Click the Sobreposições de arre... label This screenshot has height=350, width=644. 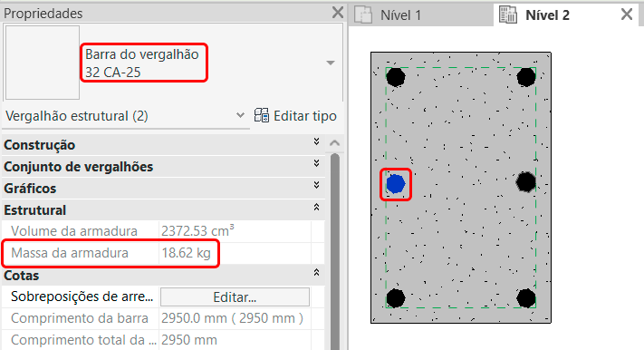point(82,297)
